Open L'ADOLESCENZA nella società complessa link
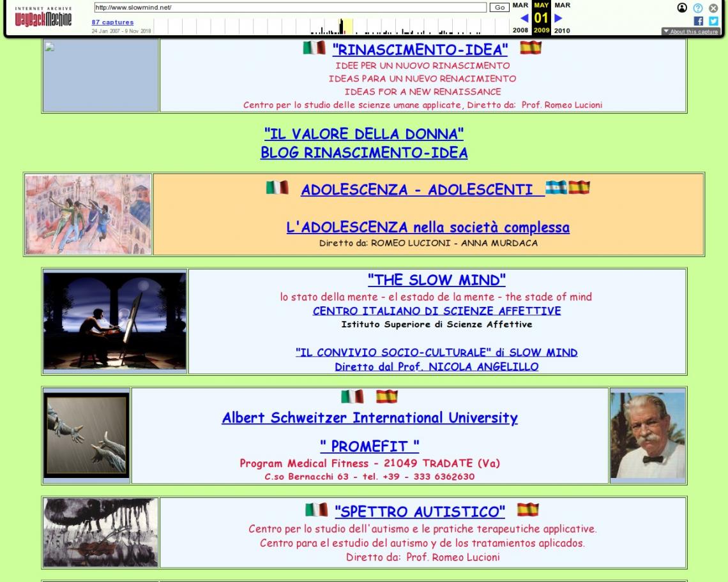The image size is (728, 582). [428, 227]
